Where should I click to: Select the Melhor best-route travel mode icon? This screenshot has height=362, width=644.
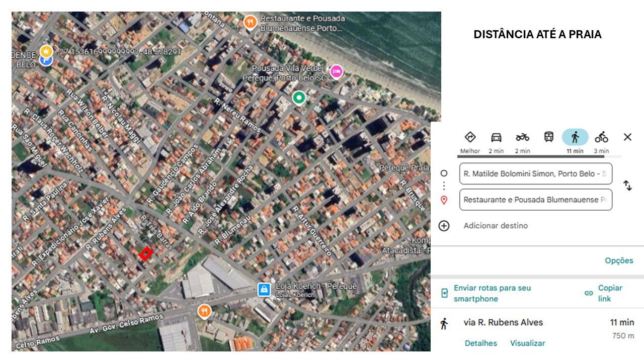[x=470, y=137]
